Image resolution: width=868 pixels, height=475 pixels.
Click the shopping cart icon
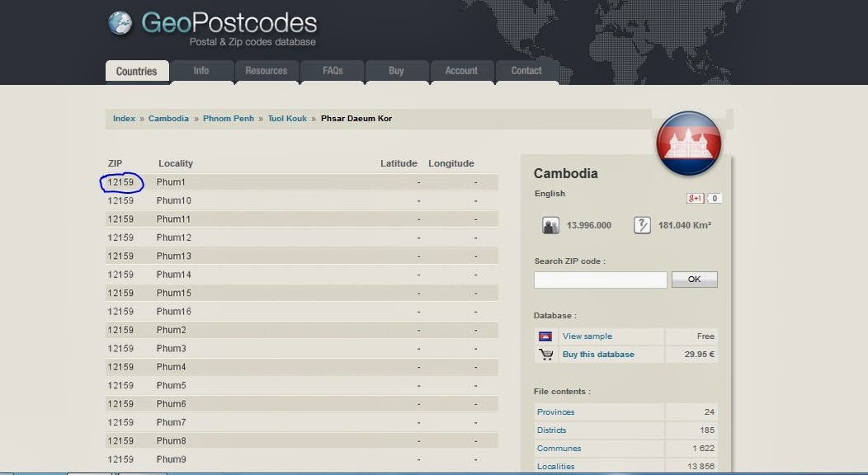[546, 355]
